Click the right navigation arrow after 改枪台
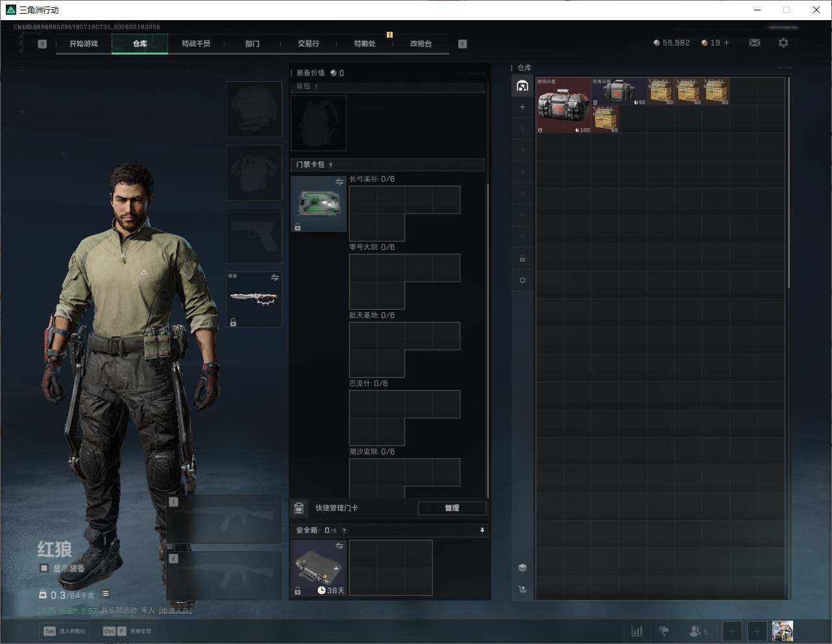Image resolution: width=832 pixels, height=644 pixels. pyautogui.click(x=463, y=44)
